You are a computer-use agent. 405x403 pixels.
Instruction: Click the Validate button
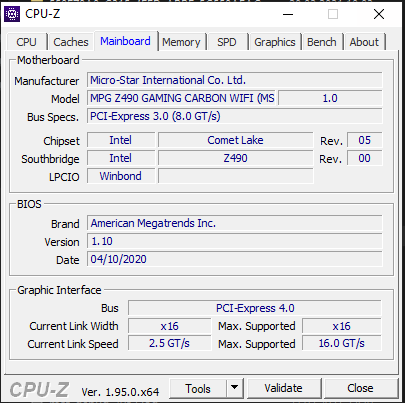283,388
